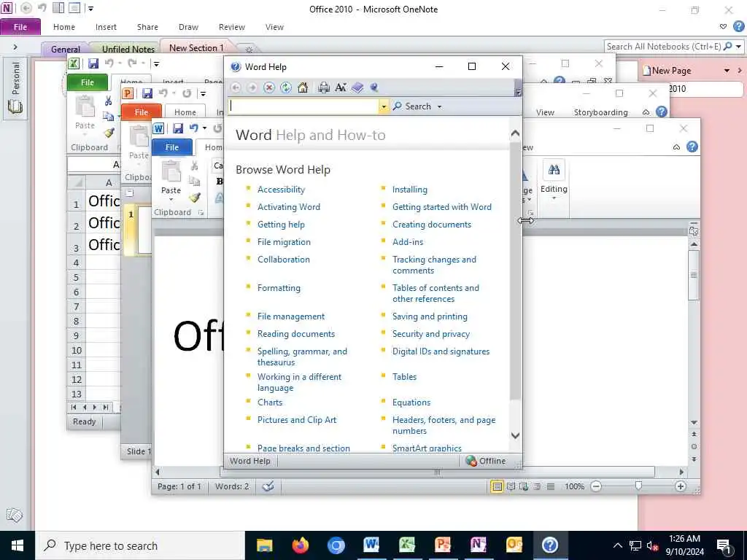Go to Home in Word Help toolbar
This screenshot has height=560, width=747.
[303, 87]
